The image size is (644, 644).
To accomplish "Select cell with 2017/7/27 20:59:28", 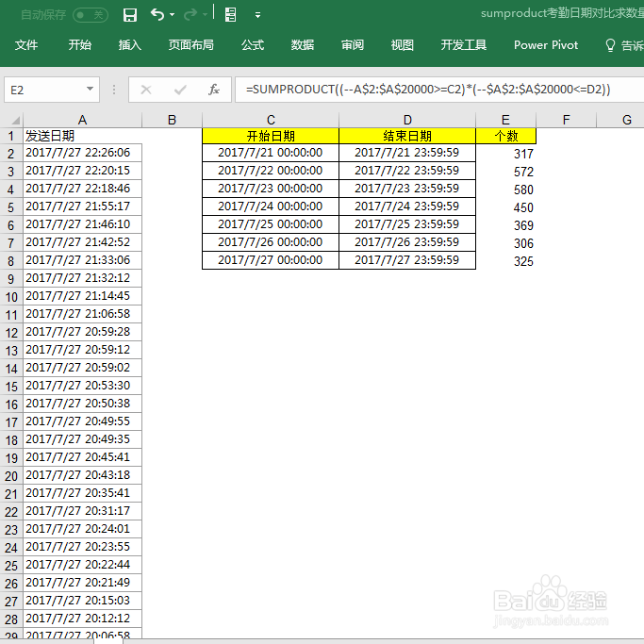I will [83, 332].
